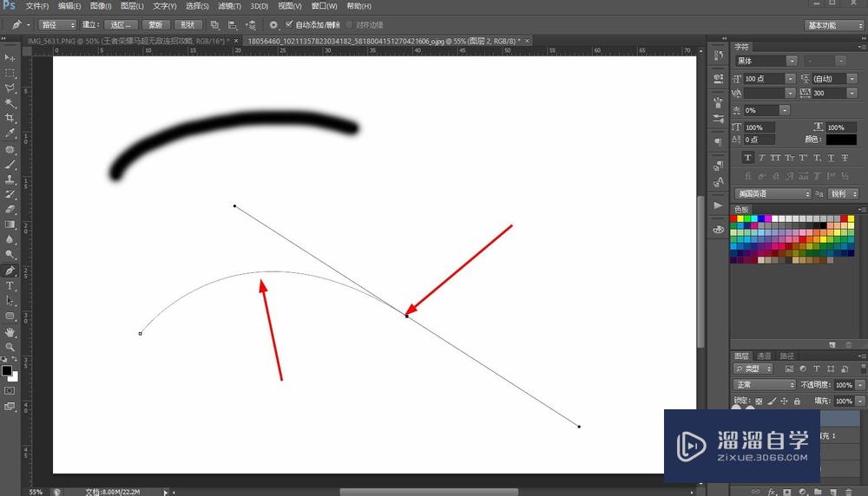The image size is (868, 496).
Task: Open the 美国英语 language dropdown
Action: (773, 193)
